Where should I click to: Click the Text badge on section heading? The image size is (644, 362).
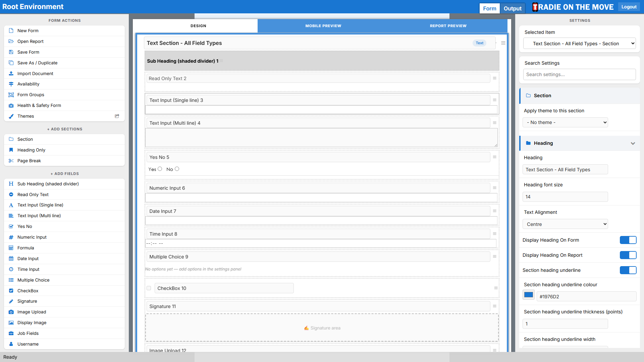pos(480,43)
